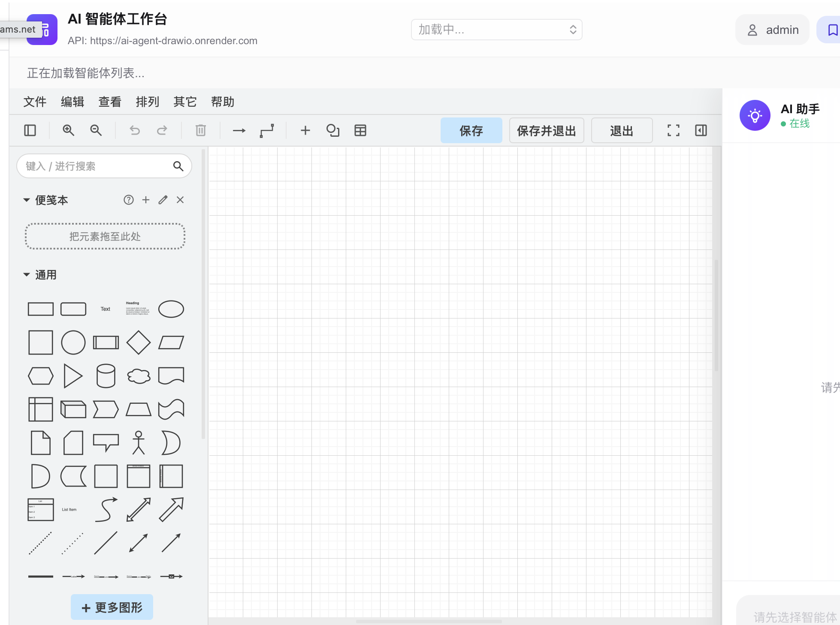This screenshot has width=840, height=625.
Task: Click the 保存 button
Action: 471,130
